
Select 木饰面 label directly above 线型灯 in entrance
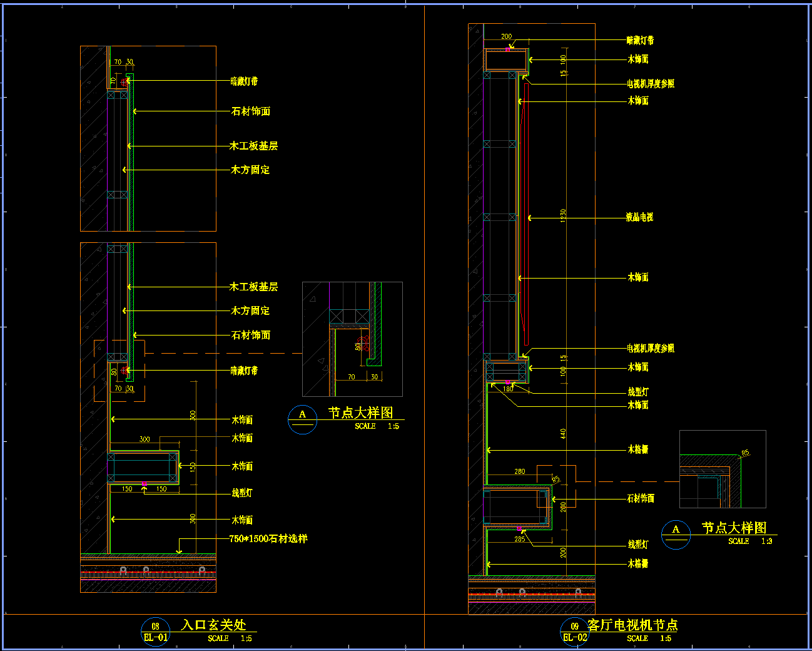click(242, 466)
